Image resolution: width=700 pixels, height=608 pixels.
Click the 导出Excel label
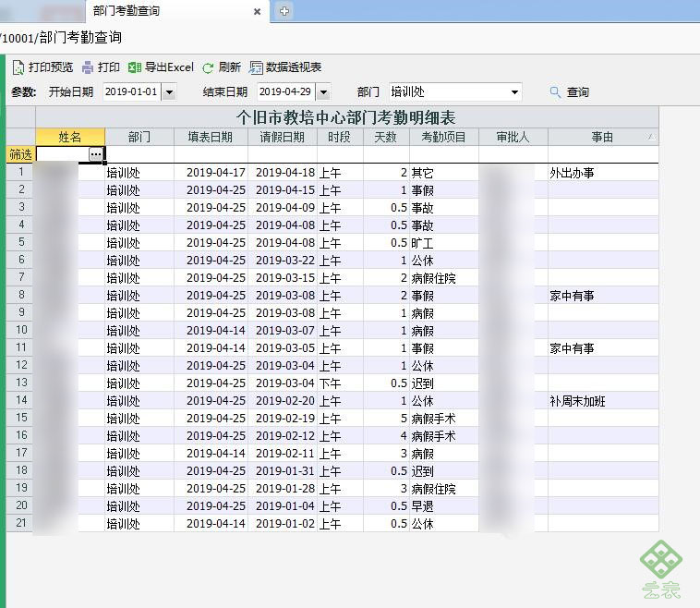(x=169, y=67)
